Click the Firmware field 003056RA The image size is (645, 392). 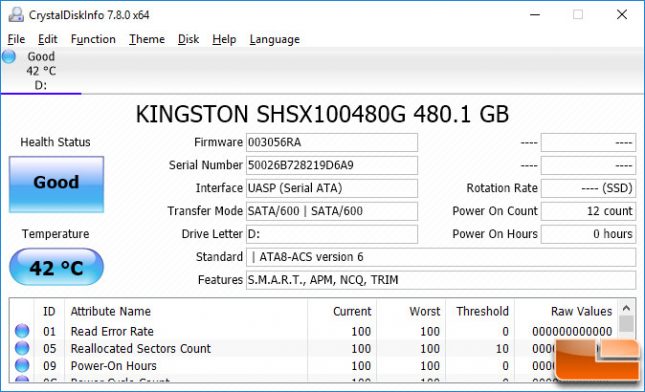(332, 142)
